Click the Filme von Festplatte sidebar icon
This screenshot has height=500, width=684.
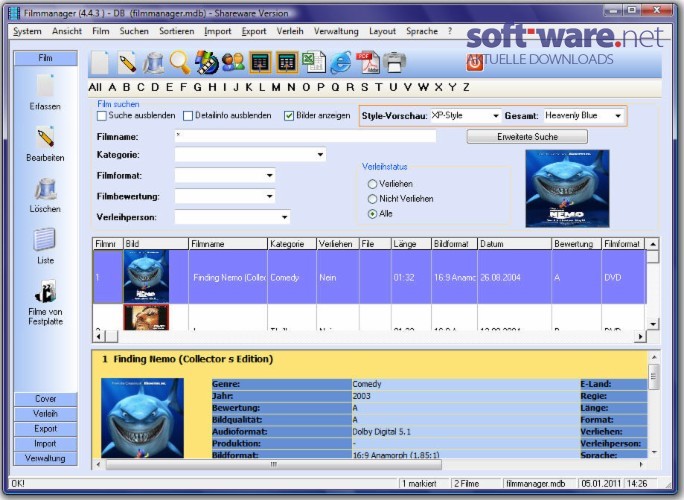pos(45,291)
